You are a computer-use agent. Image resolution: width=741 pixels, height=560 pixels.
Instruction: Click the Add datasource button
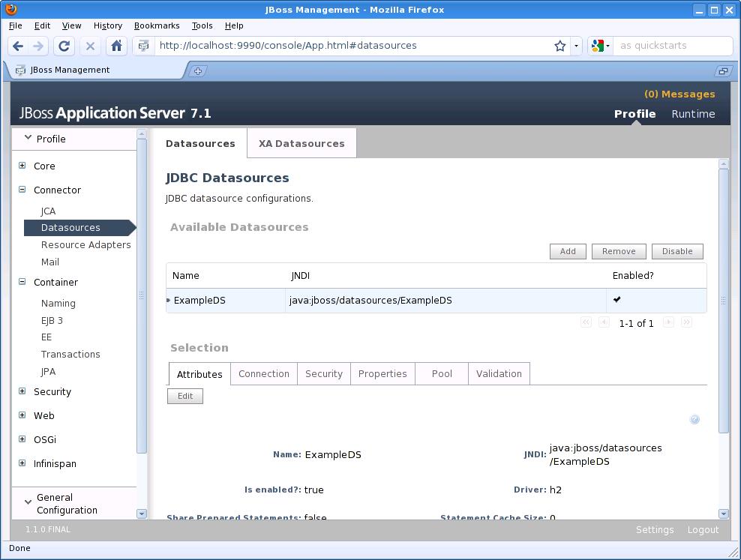(568, 251)
